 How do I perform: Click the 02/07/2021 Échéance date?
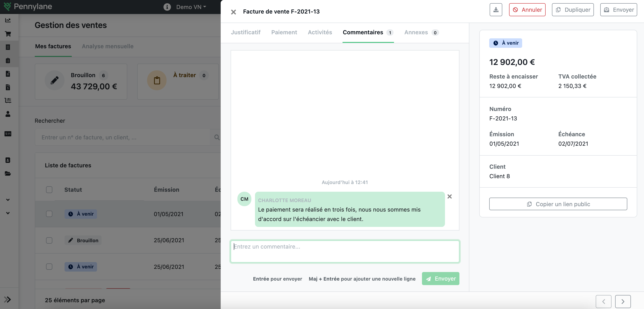(x=573, y=144)
